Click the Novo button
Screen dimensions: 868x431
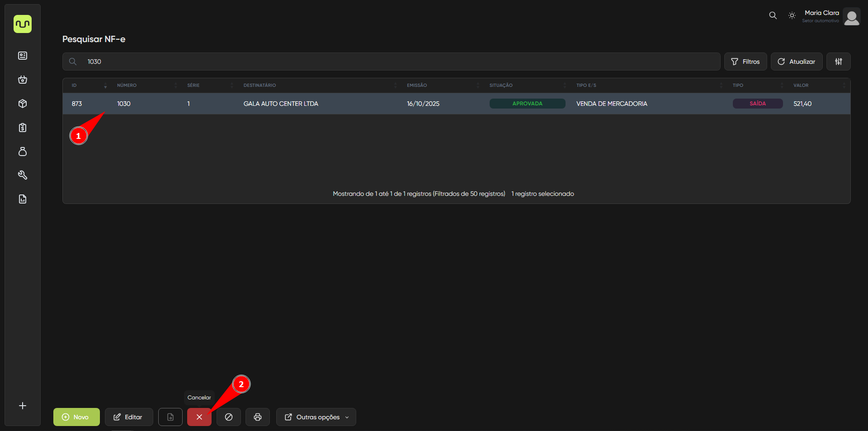(x=76, y=417)
